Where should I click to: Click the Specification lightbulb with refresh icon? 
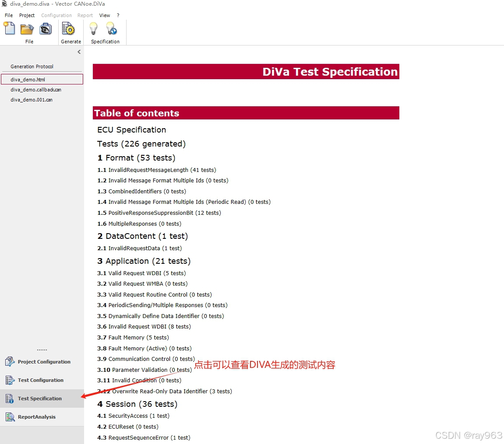click(111, 28)
